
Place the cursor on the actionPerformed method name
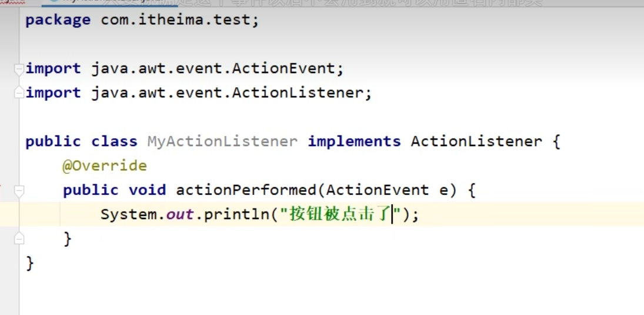[x=246, y=190]
